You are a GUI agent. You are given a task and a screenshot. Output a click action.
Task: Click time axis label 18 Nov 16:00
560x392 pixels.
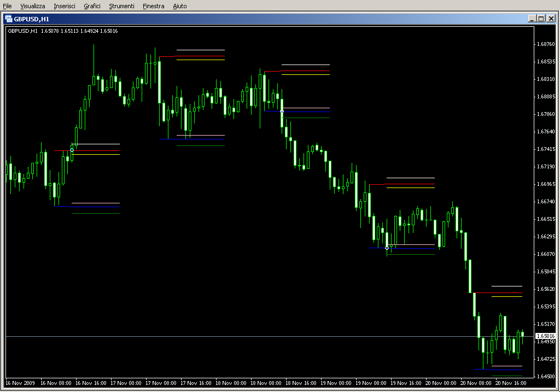click(301, 383)
